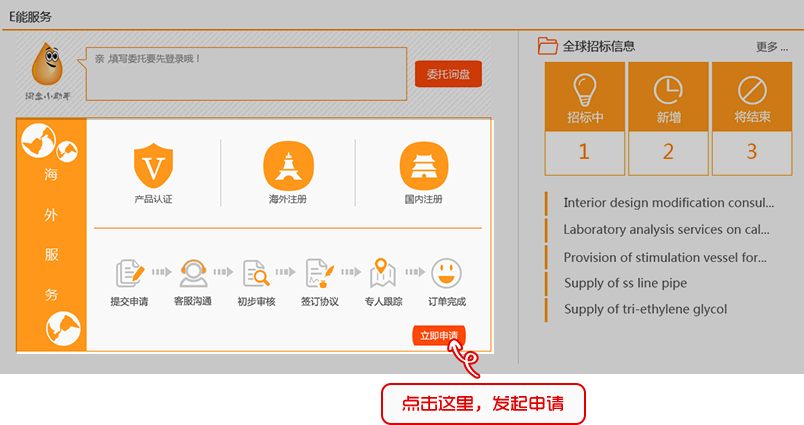Click the 全球招标信息 folder icon

[547, 45]
